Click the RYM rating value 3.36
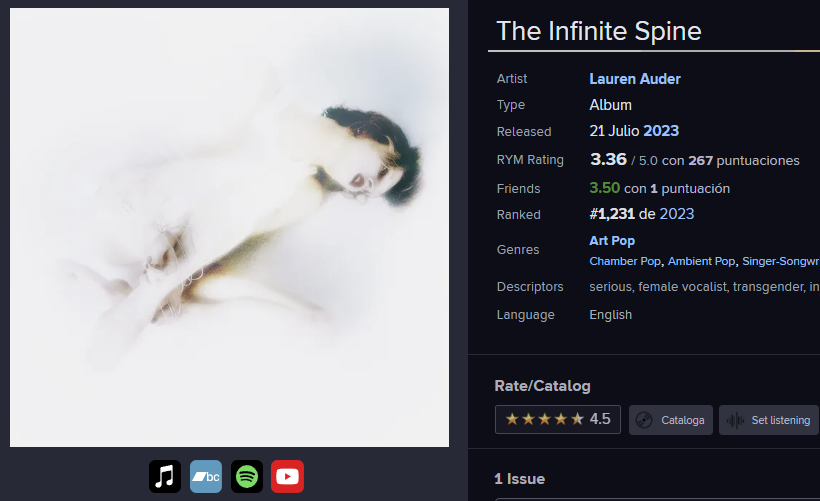This screenshot has width=820, height=501. 608,159
